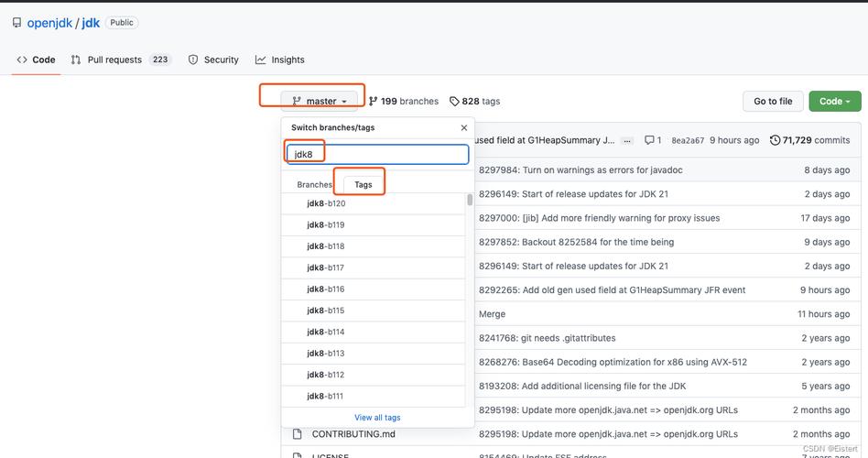Click the 5 years ago timestamp
Image resolution: width=868 pixels, height=458 pixels.
click(x=825, y=386)
